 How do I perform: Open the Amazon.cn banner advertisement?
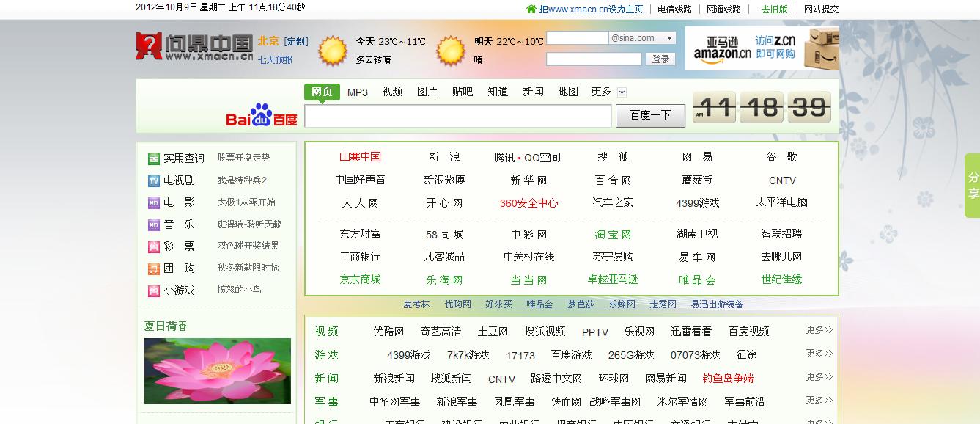point(762,48)
